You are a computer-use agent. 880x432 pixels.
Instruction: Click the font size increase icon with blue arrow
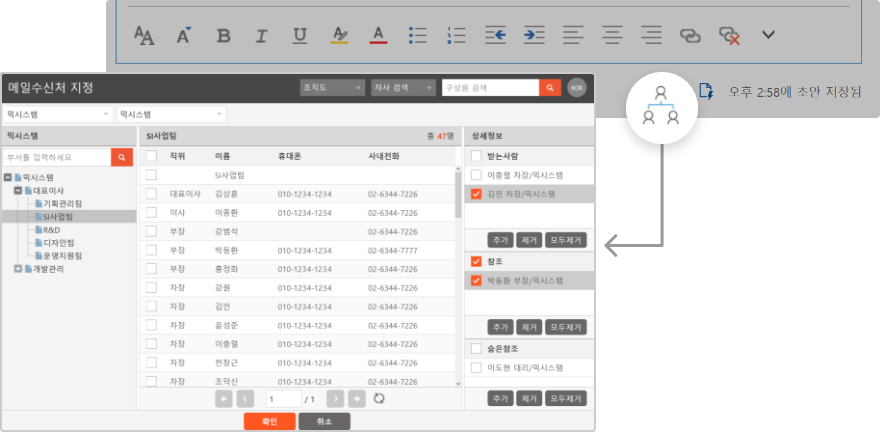pyautogui.click(x=184, y=35)
